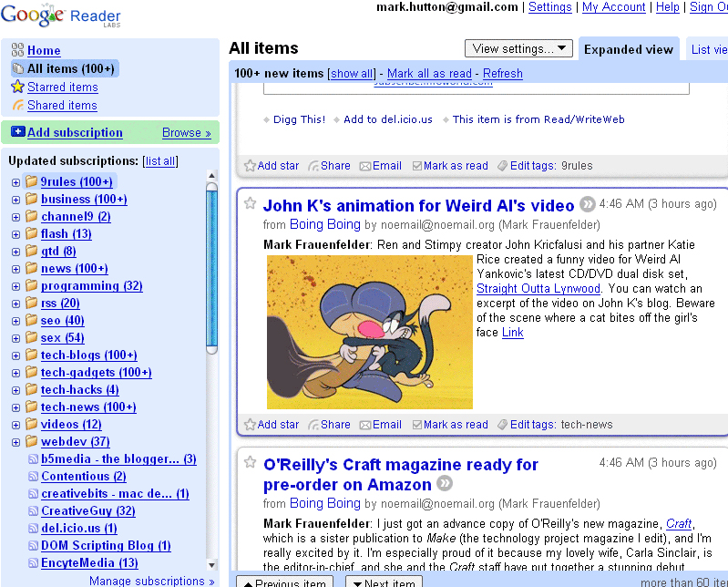Click the feed icon beside Contentious

point(33,477)
